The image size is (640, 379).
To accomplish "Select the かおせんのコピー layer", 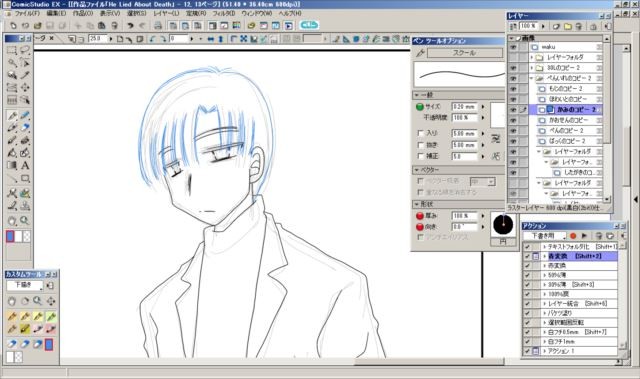I will click(x=569, y=120).
